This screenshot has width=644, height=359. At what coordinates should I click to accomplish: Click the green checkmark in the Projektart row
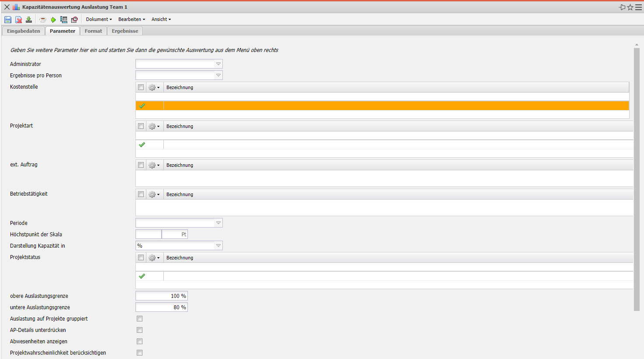(142, 145)
